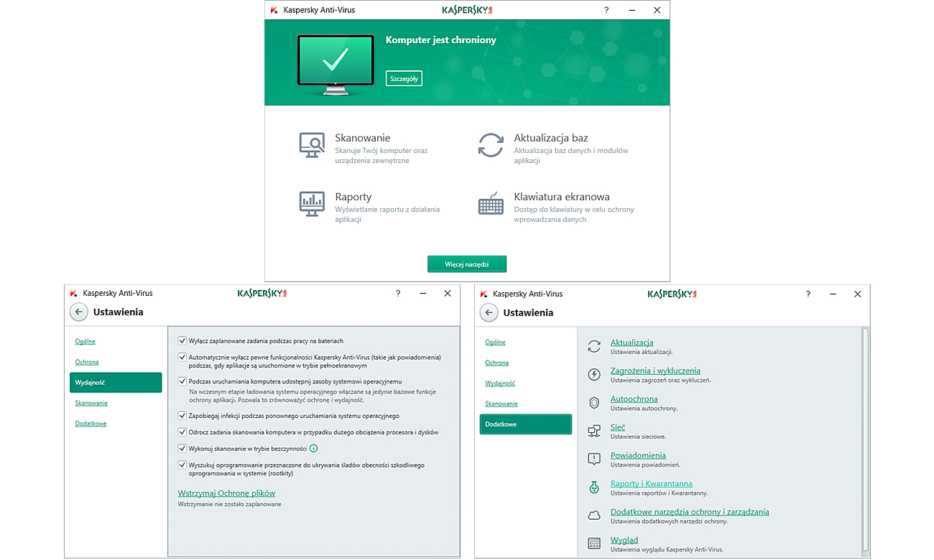Click the Dodatkowe narzędzia cloud icon

tap(594, 515)
